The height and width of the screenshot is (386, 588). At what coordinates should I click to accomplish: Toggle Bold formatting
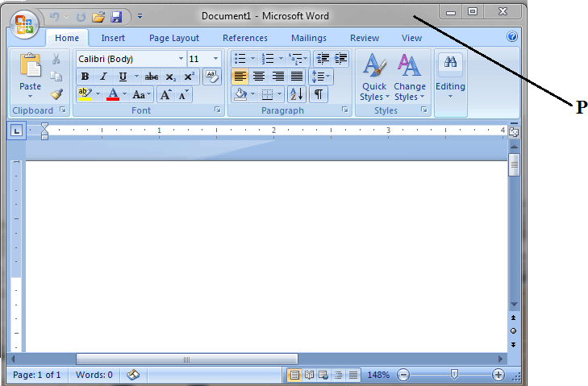coord(85,77)
